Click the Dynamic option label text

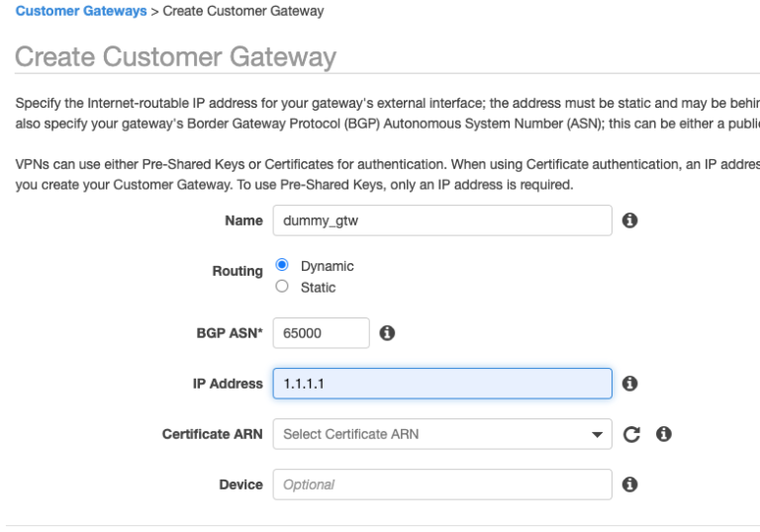pyautogui.click(x=327, y=267)
